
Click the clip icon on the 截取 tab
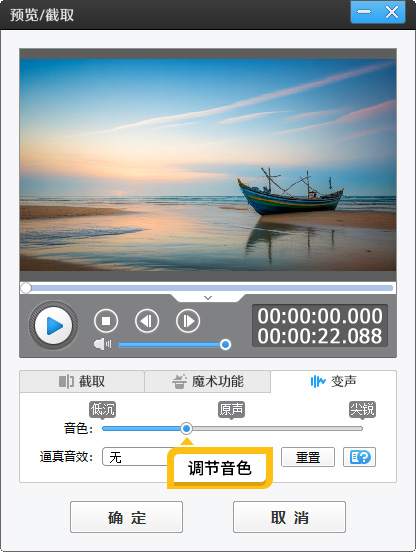click(x=66, y=381)
